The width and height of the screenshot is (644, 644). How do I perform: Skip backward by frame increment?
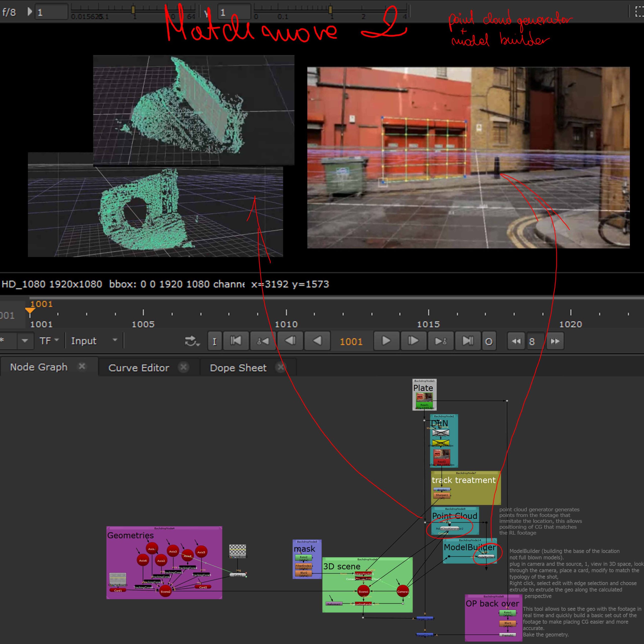[x=516, y=341]
